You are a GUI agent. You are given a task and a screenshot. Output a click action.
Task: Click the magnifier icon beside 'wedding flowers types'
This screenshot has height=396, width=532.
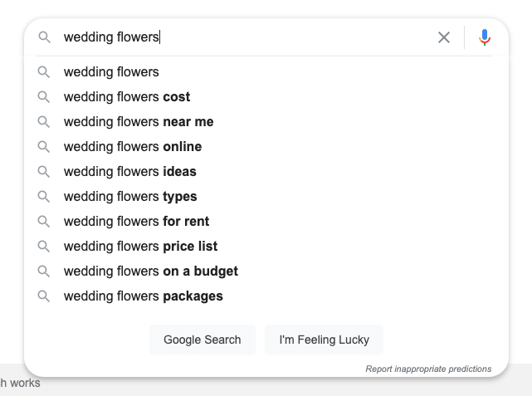click(44, 197)
